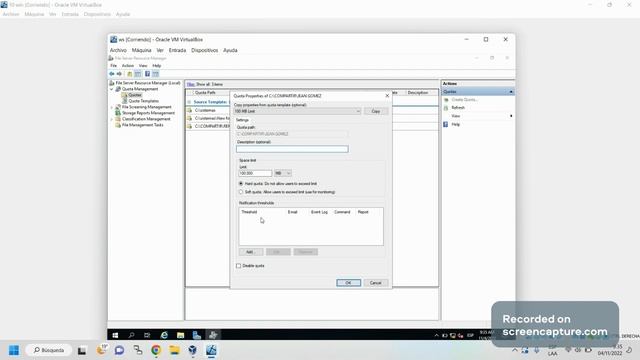Click the Report column header
640x360 pixels.
pyautogui.click(x=363, y=212)
